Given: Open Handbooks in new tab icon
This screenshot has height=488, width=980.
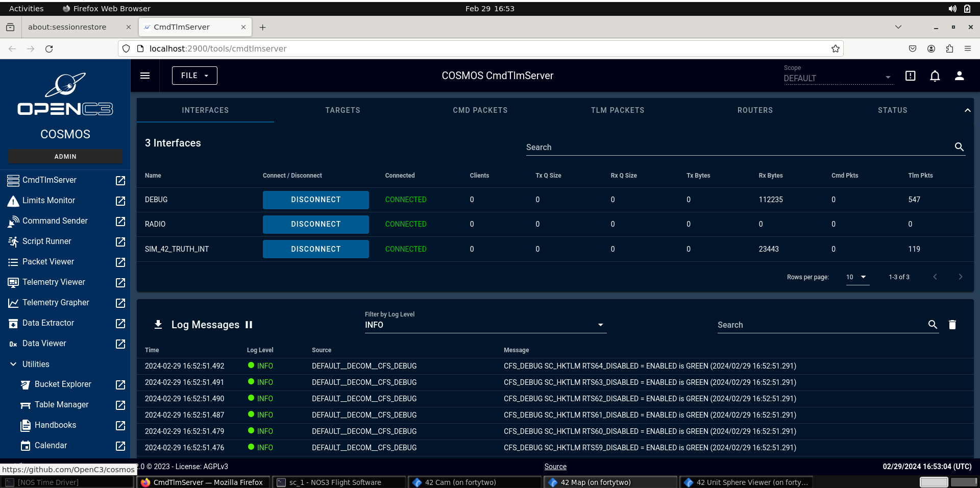Looking at the screenshot, I should point(120,425).
